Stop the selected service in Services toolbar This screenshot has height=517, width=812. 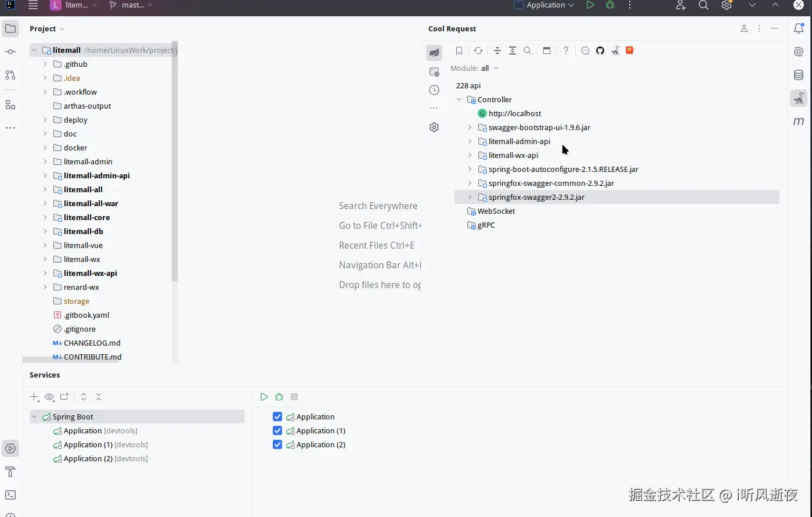[x=294, y=397]
